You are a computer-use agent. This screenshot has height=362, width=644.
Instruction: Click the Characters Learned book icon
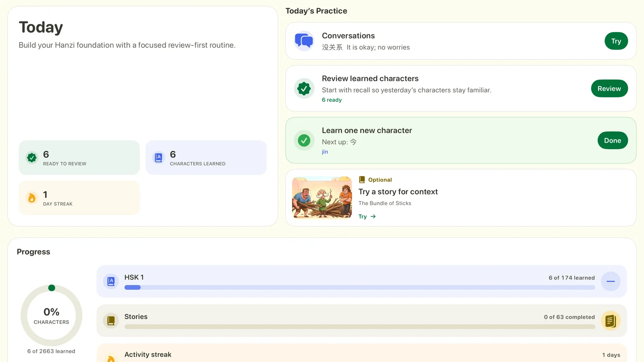click(x=159, y=158)
